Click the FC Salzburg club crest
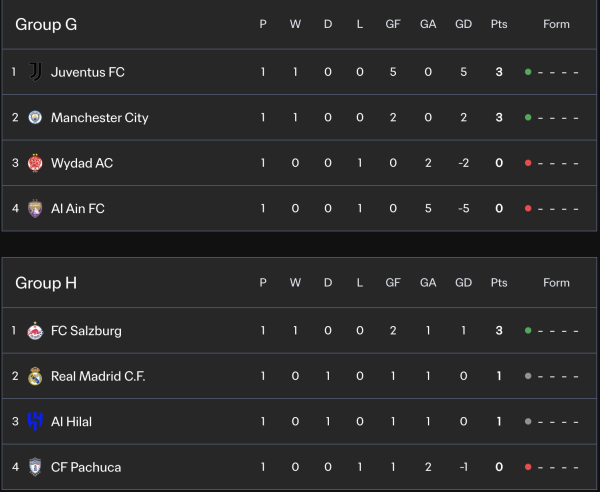 point(35,331)
